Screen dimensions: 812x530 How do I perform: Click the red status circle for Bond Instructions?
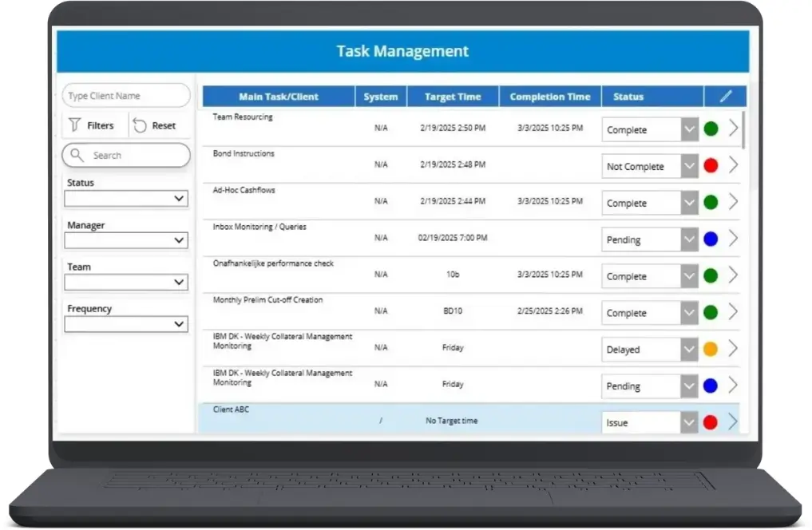click(x=711, y=166)
